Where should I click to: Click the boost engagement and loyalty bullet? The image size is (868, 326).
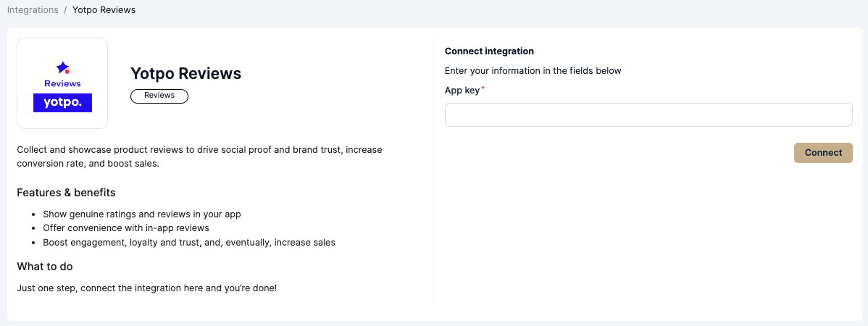click(188, 242)
